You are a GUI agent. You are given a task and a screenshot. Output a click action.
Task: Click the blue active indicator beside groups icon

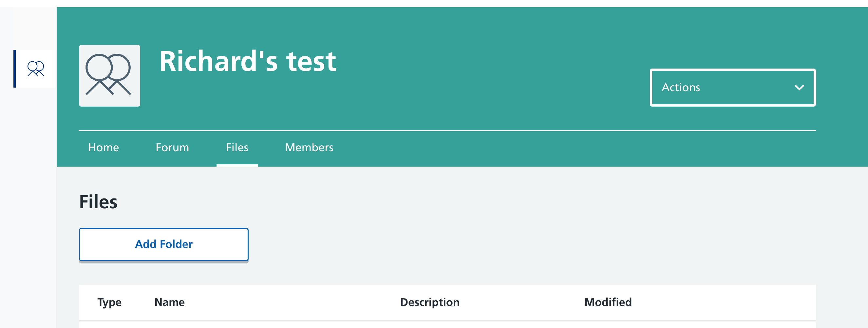coord(14,69)
